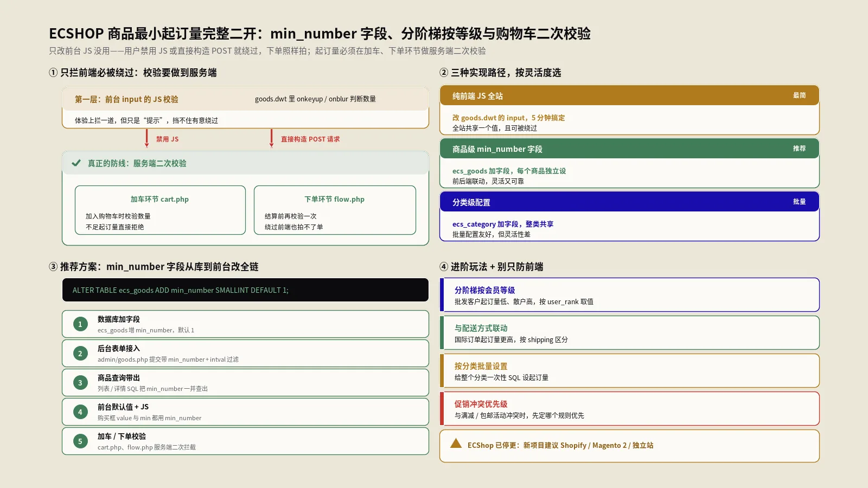Click the number 4 circle for 前台默认值 + JS
This screenshot has width=868, height=488.
coord(80,412)
